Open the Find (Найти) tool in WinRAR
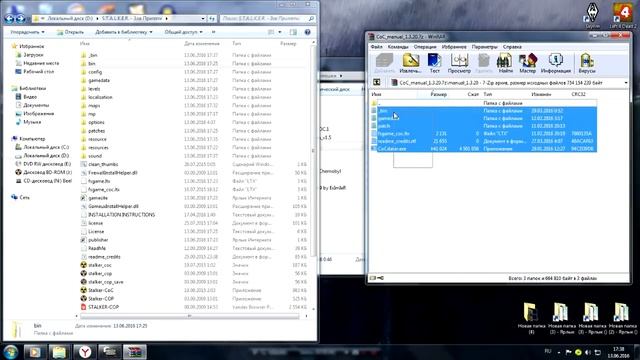This screenshot has height=360, width=640. click(505, 63)
